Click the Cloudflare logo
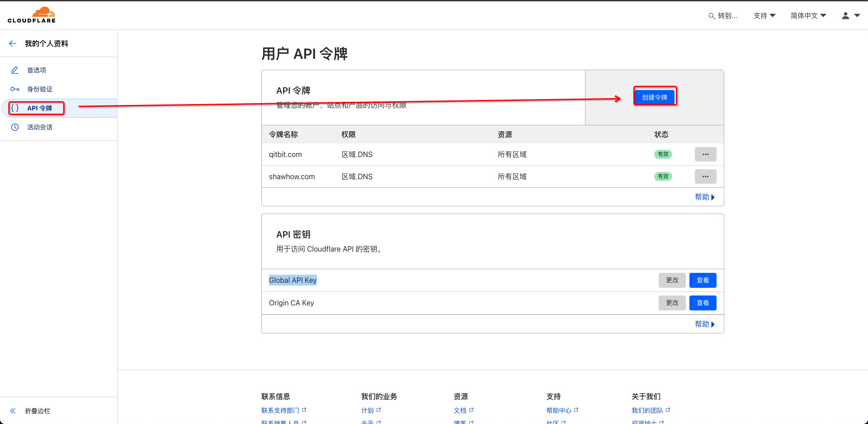This screenshot has height=424, width=868. tap(32, 14)
